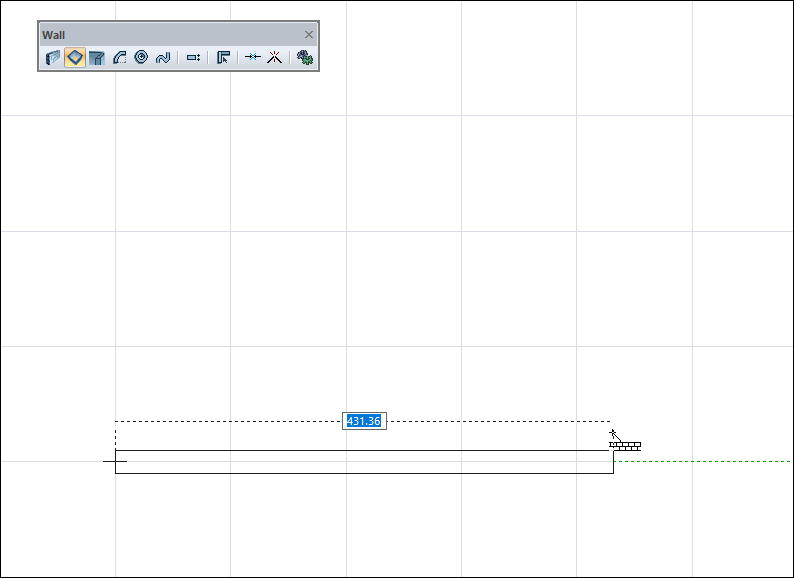Image resolution: width=794 pixels, height=578 pixels.
Task: Pick the circular wall tool
Action: tap(141, 57)
